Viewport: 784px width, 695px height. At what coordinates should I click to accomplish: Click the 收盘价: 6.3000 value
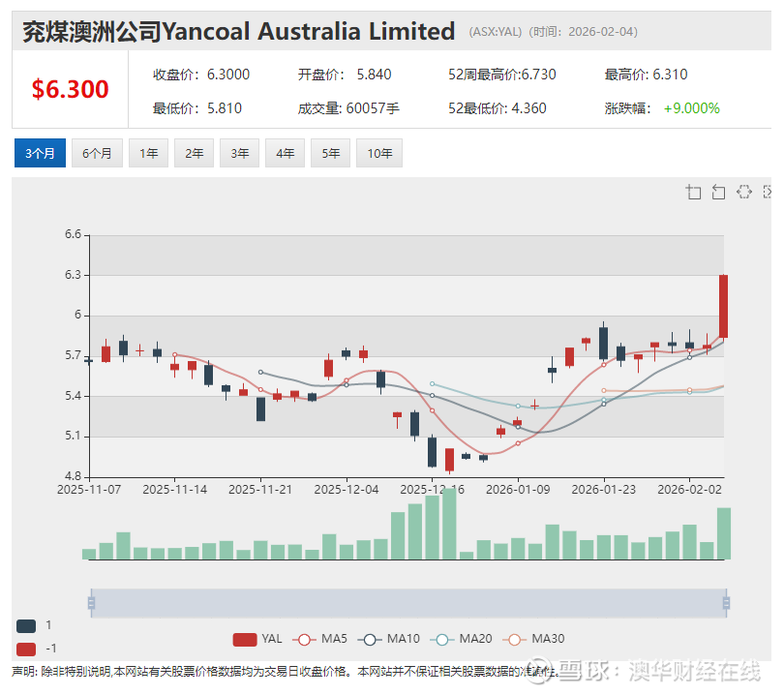coord(201,75)
